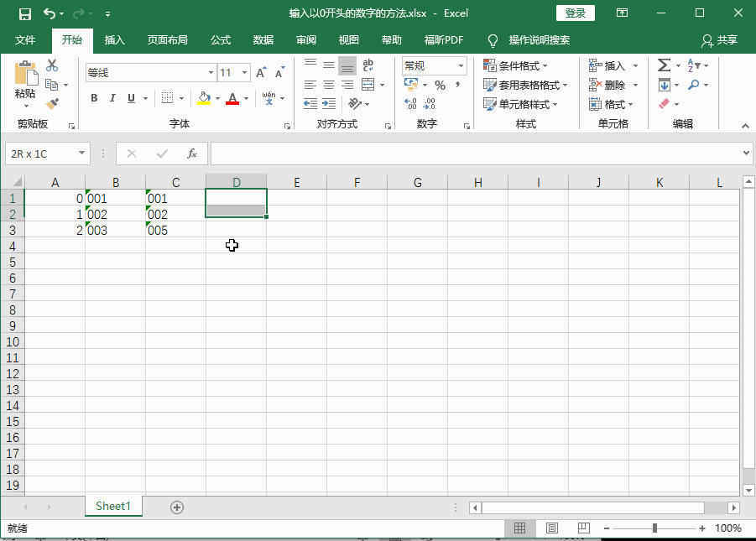Switch to the 数据 ribbon tab
The height and width of the screenshot is (541, 756).
pyautogui.click(x=263, y=39)
